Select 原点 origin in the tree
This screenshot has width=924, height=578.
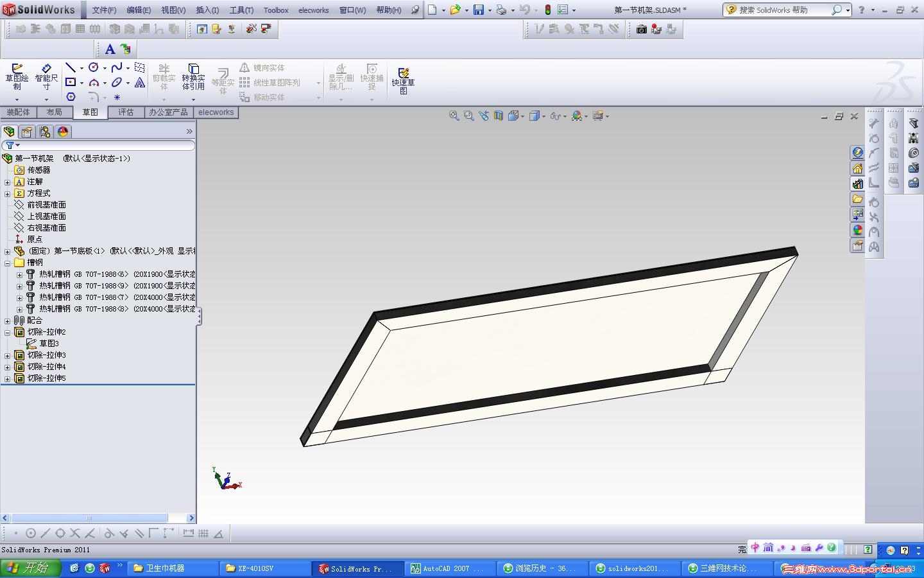coord(35,240)
